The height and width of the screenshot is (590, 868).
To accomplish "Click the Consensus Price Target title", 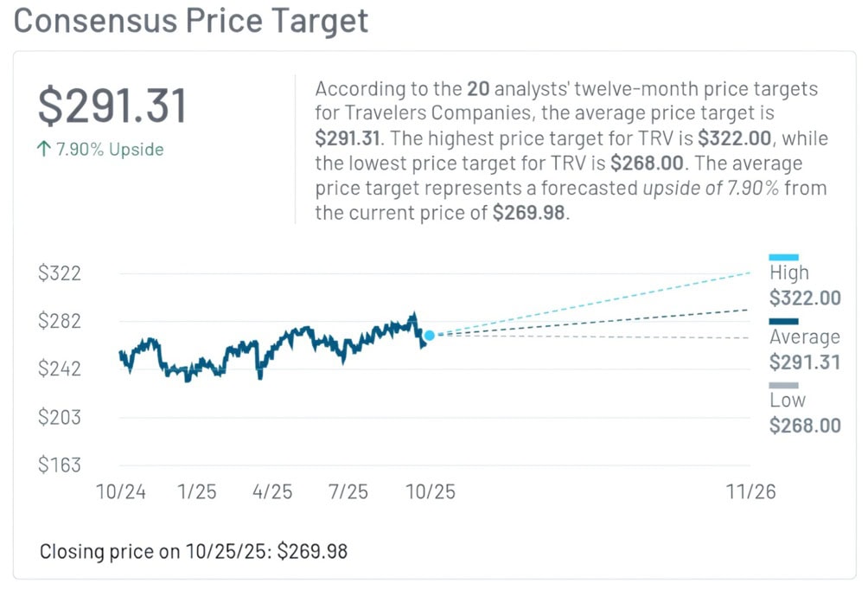I will coord(191,21).
